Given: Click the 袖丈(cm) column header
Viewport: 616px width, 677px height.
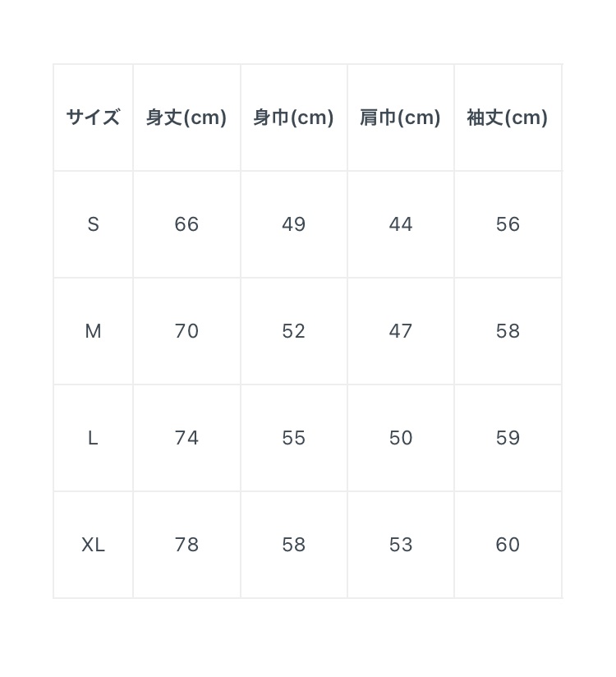Looking at the screenshot, I should [x=508, y=117].
